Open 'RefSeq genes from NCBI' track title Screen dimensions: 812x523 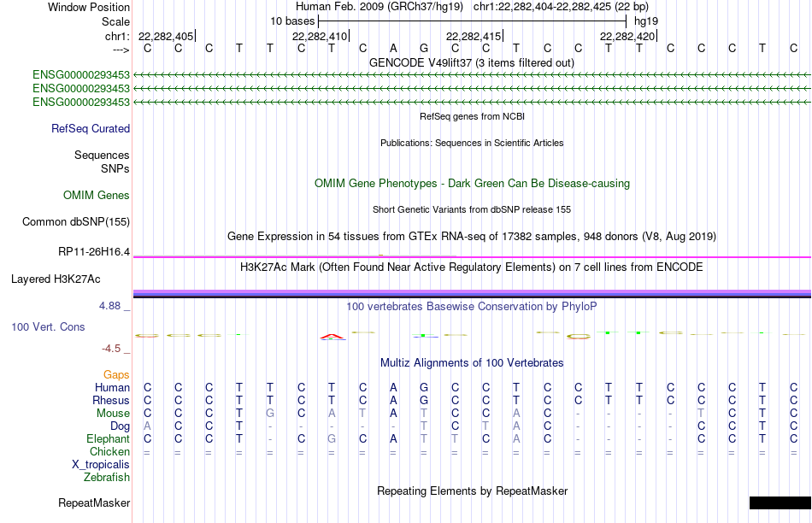pos(472,116)
